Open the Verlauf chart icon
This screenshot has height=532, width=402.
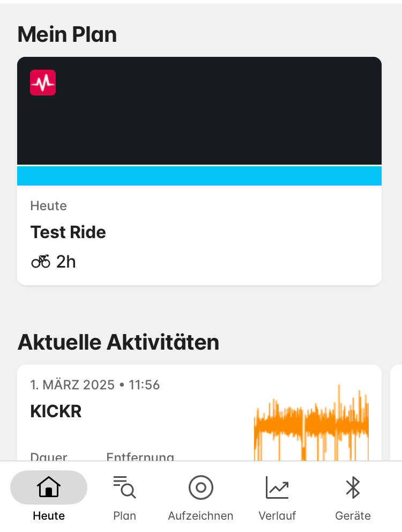[x=277, y=487]
